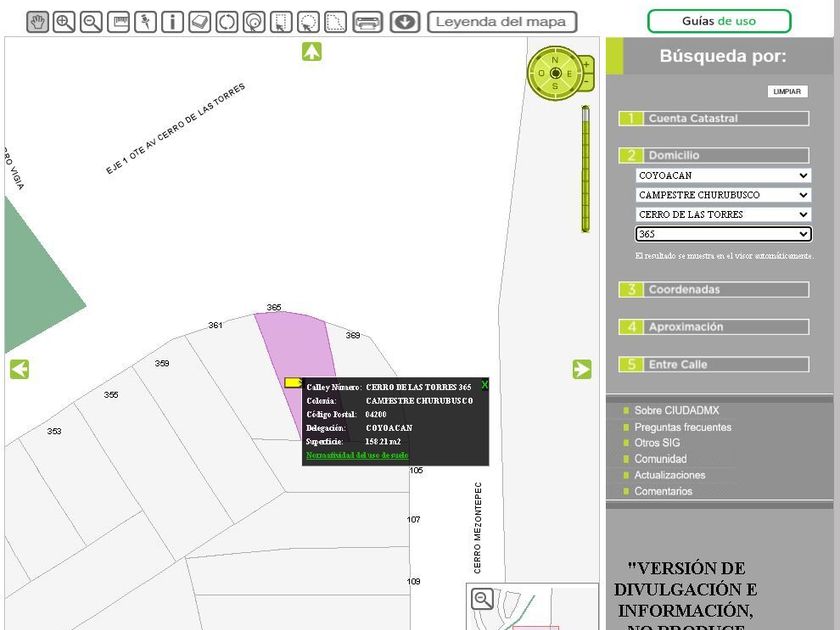Click the compass plus zoom button
Screen dimensions: 840x630
pos(587,64)
